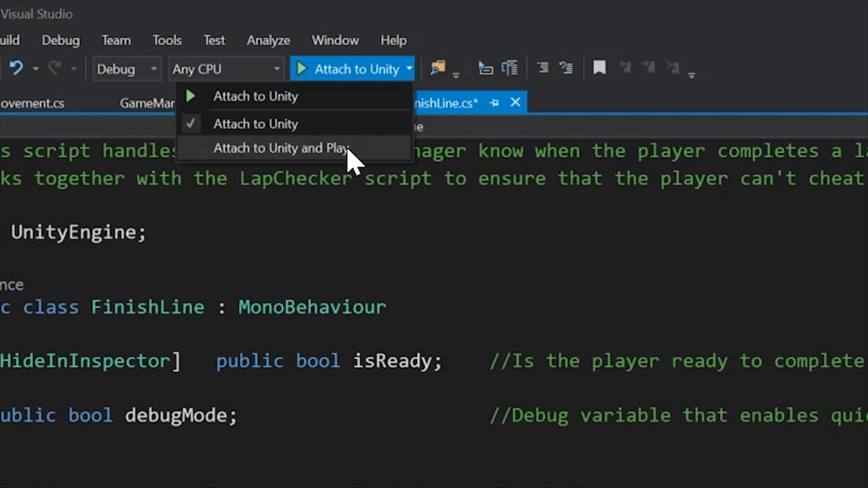
Task: Select the checked Attach to Unity entry
Action: [294, 124]
